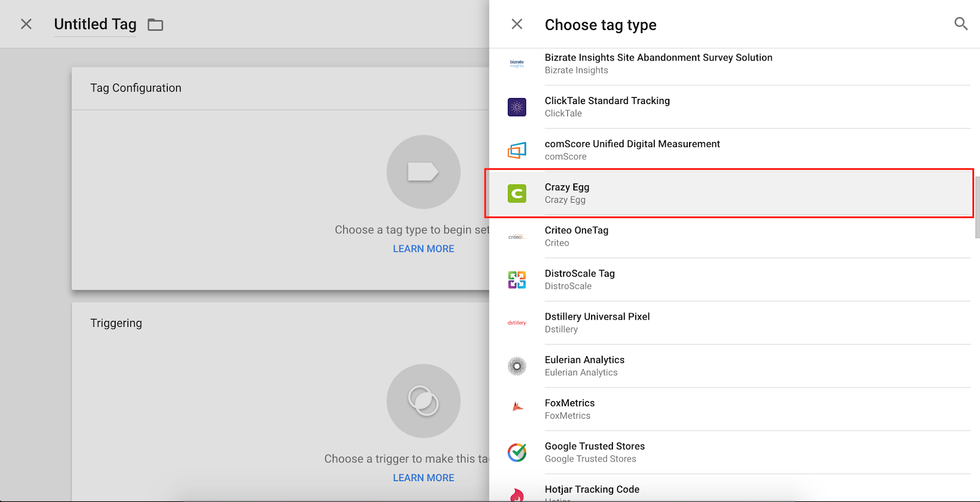Select the Eulerian Analytics logo icon
980x502 pixels.
coord(517,366)
